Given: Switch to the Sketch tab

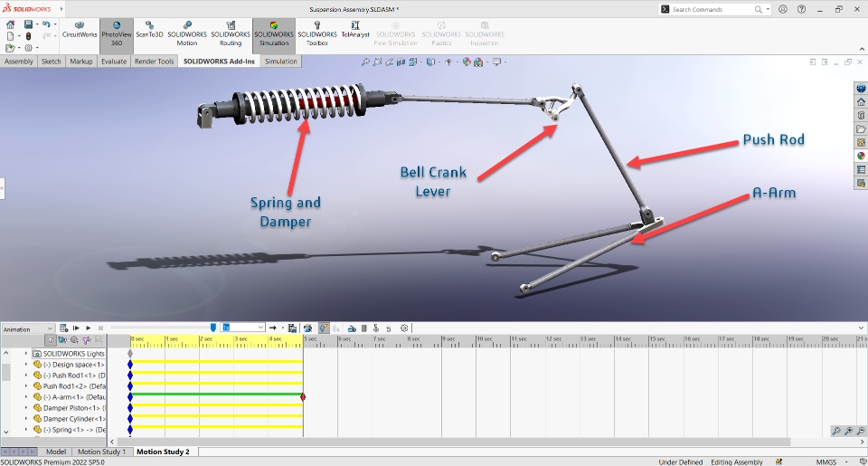Looking at the screenshot, I should tap(51, 62).
